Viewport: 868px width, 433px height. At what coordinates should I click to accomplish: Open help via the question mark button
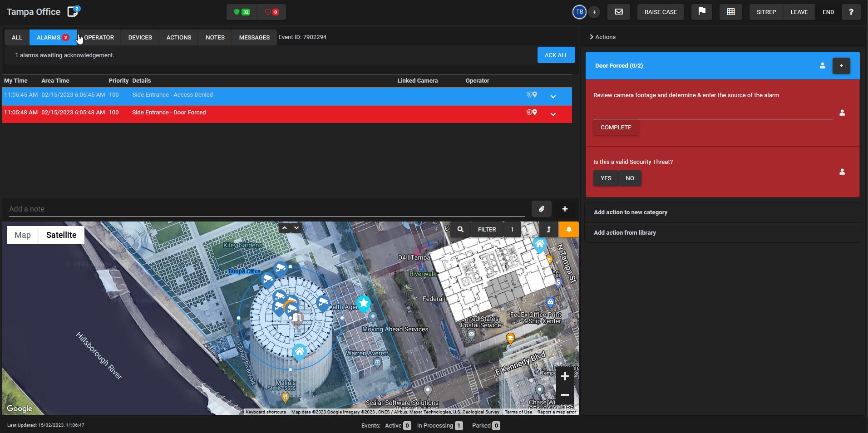pyautogui.click(x=851, y=12)
